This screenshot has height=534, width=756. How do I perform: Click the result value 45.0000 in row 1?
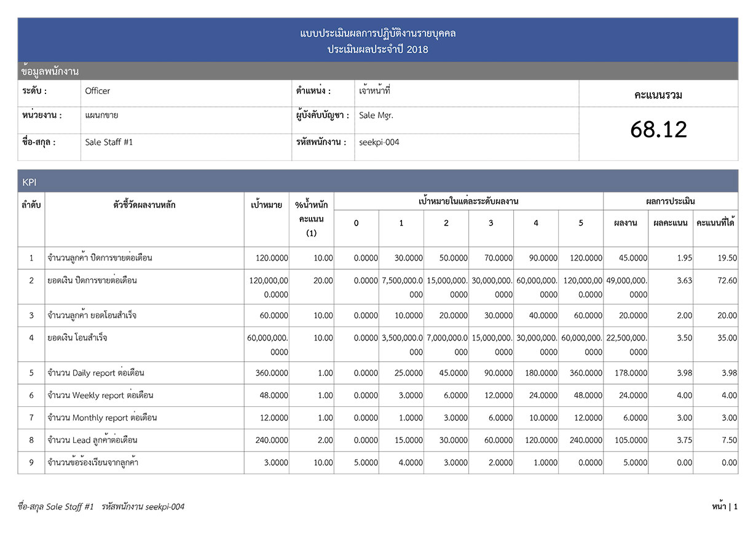(x=633, y=258)
